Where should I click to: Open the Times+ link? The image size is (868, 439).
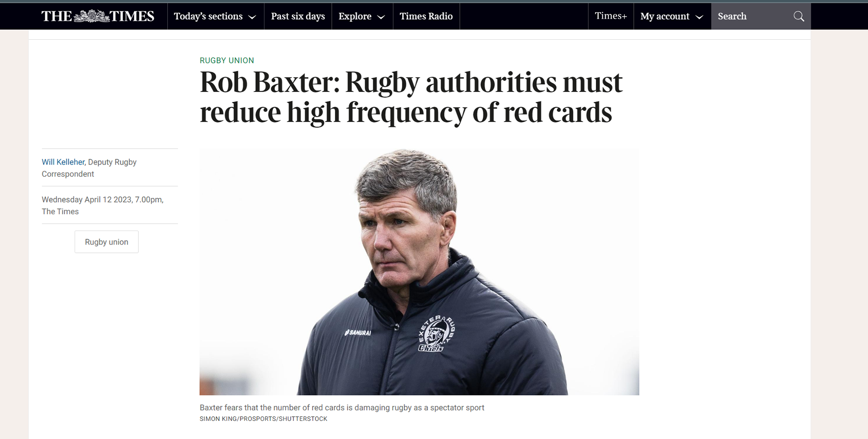(x=611, y=16)
